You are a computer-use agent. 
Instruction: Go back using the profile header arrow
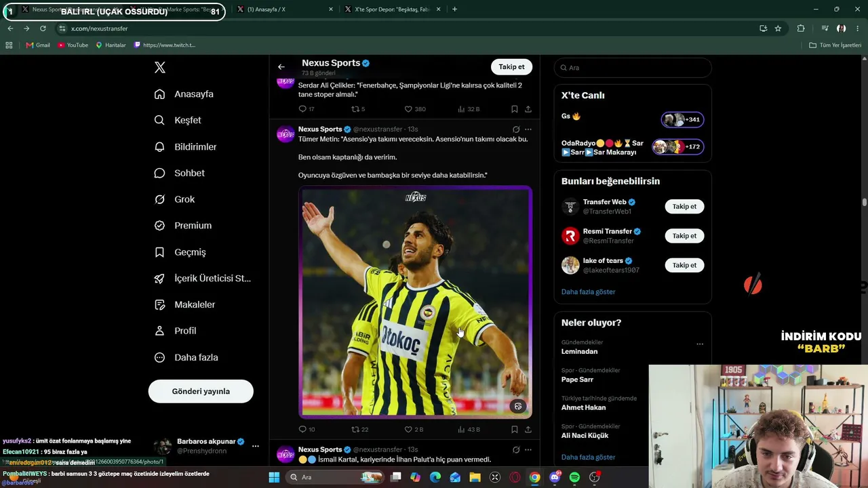tap(281, 67)
